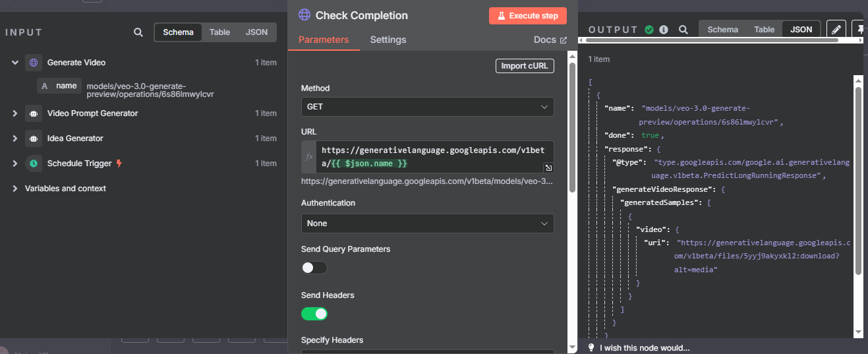Click the A string type badge for name
Screen dimensions: 868x354
[x=44, y=86]
